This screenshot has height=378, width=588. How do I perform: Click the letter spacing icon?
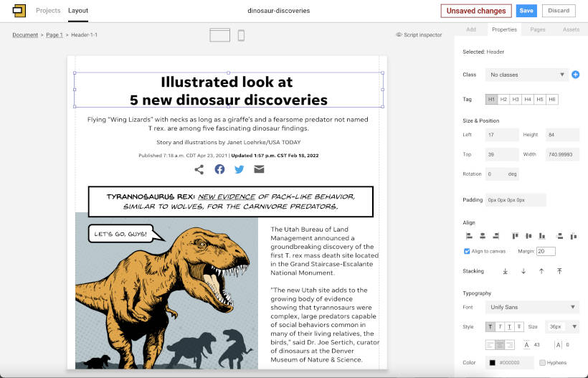point(559,345)
